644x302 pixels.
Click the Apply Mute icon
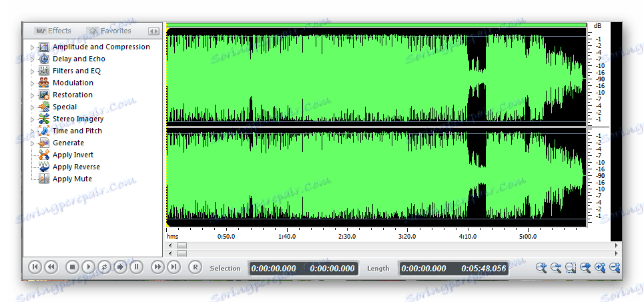pos(43,179)
